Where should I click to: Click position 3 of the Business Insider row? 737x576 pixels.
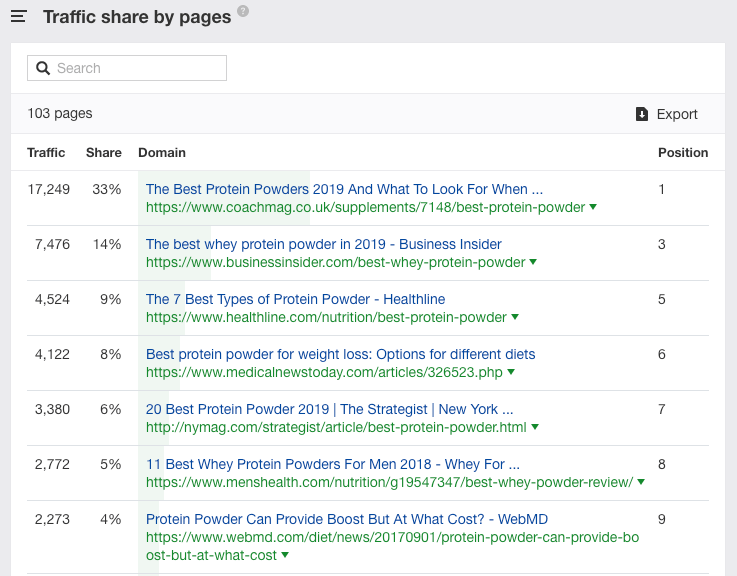661,244
